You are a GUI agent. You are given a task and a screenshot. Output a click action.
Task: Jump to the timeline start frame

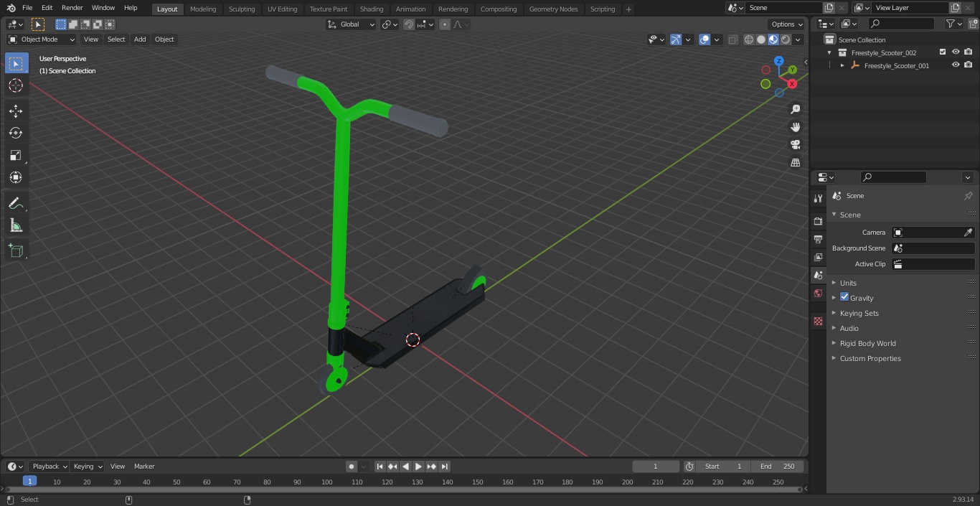pyautogui.click(x=380, y=467)
